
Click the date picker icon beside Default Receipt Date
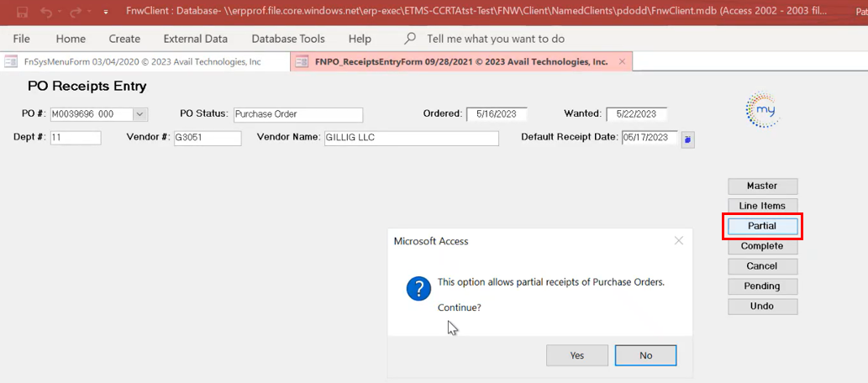[x=687, y=139]
